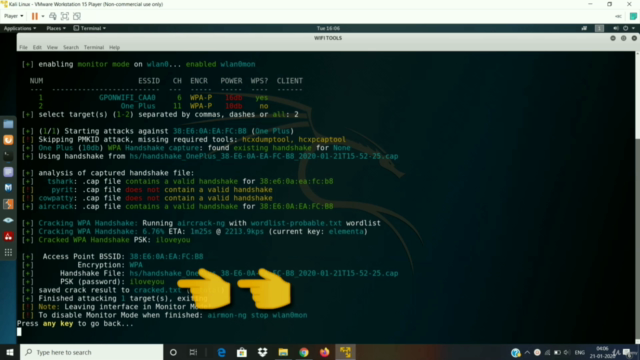Open Kali Applications menu
The image size is (640, 360).
click(x=20, y=28)
